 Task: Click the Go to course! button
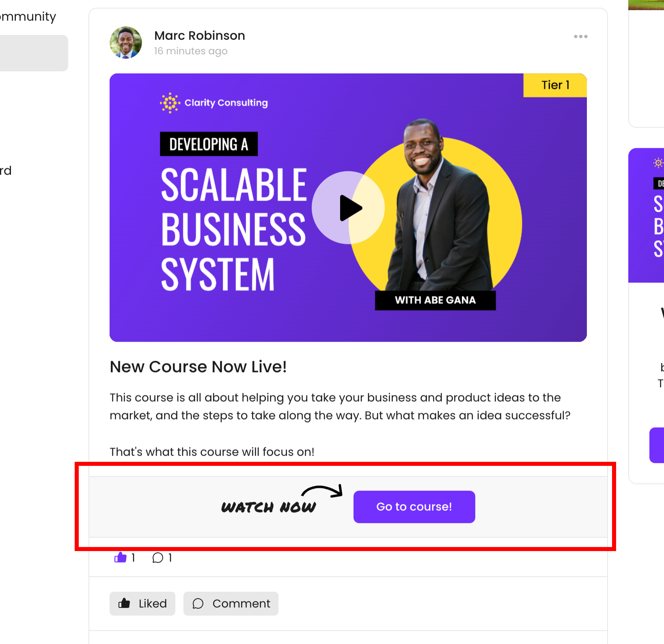pyautogui.click(x=414, y=507)
